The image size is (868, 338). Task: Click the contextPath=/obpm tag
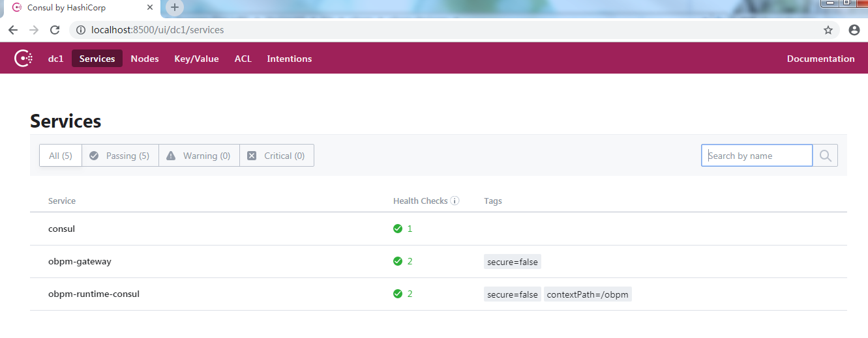[x=588, y=294]
